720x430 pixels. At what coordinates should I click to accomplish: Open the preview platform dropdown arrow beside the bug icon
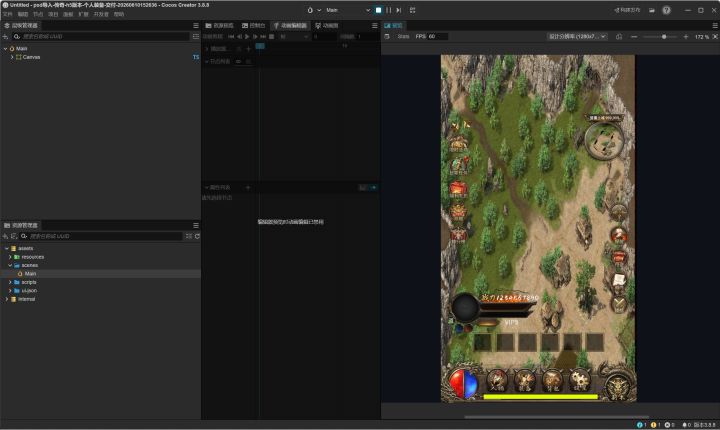319,10
